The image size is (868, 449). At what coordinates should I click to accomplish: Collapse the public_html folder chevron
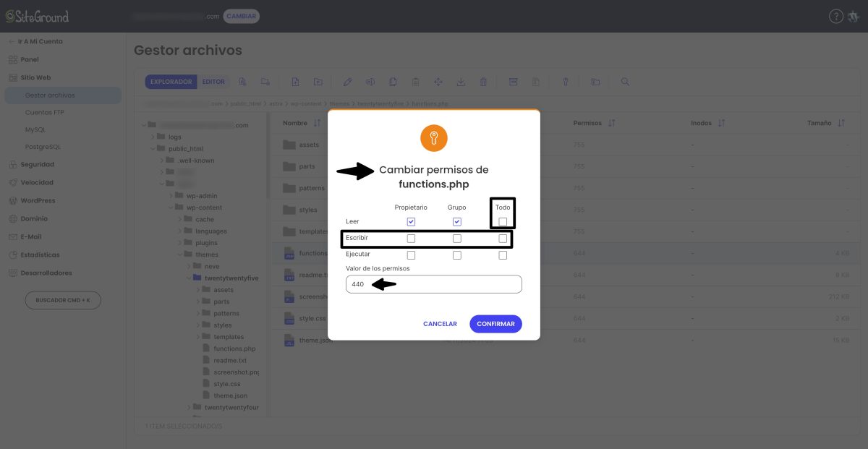153,148
